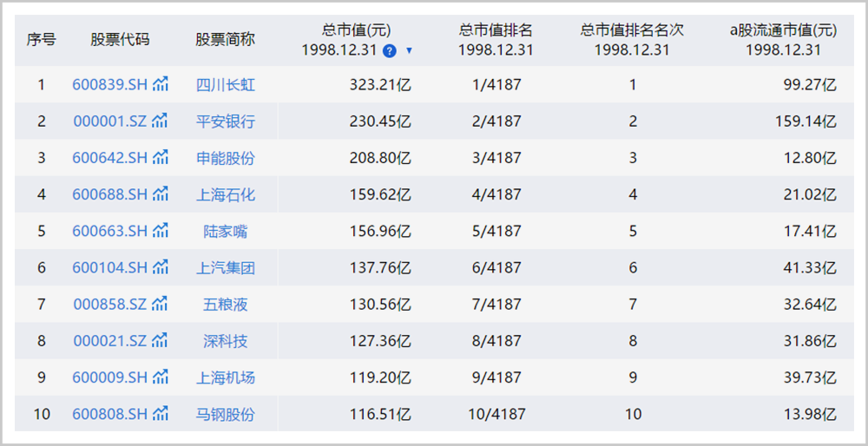The width and height of the screenshot is (868, 446).
Task: Open stock code link 600642.SH
Action: tap(110, 158)
